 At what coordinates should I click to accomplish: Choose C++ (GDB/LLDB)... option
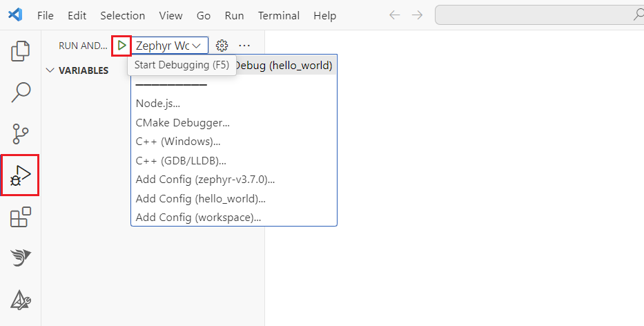(x=234, y=160)
